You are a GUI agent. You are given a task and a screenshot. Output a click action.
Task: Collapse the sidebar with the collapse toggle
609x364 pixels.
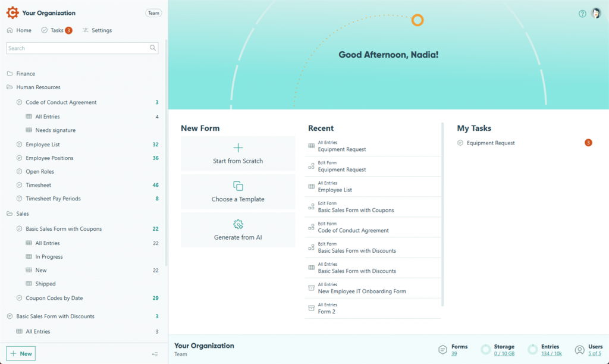(x=154, y=354)
